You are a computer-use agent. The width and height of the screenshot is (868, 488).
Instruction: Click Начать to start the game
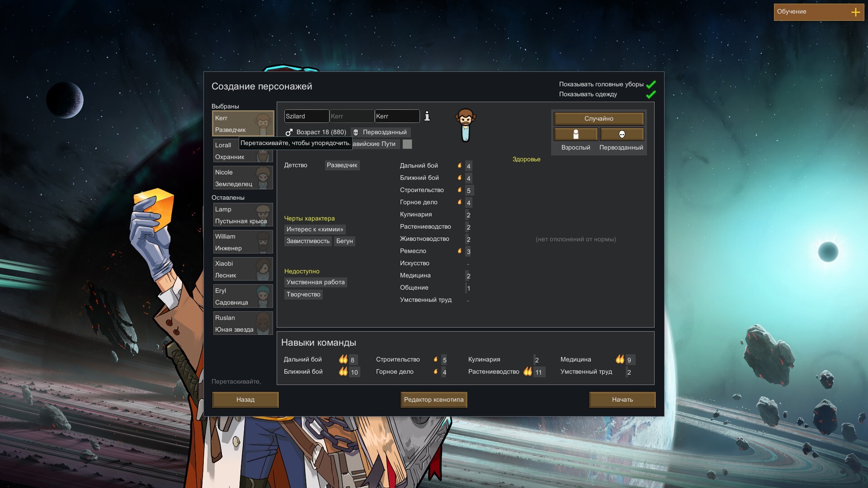[623, 399]
